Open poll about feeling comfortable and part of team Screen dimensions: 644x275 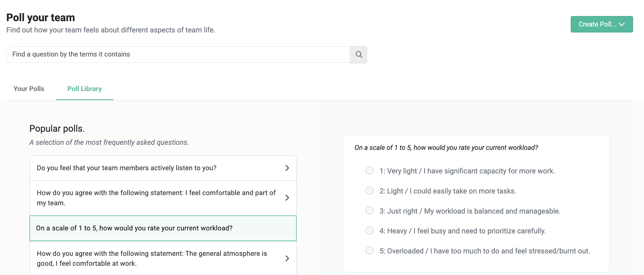pos(156,198)
